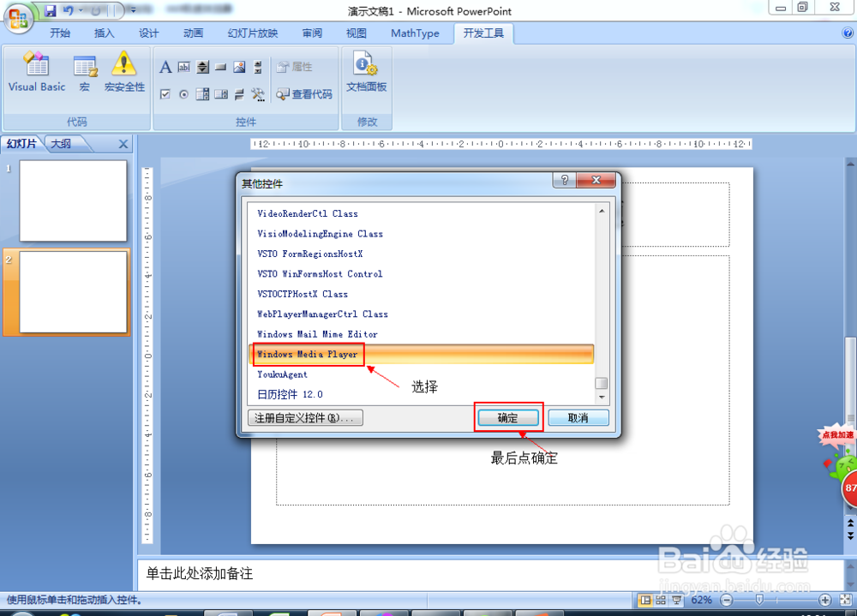Click 注册自定义控件 button
Viewport: 857px width, 616px height.
point(305,418)
